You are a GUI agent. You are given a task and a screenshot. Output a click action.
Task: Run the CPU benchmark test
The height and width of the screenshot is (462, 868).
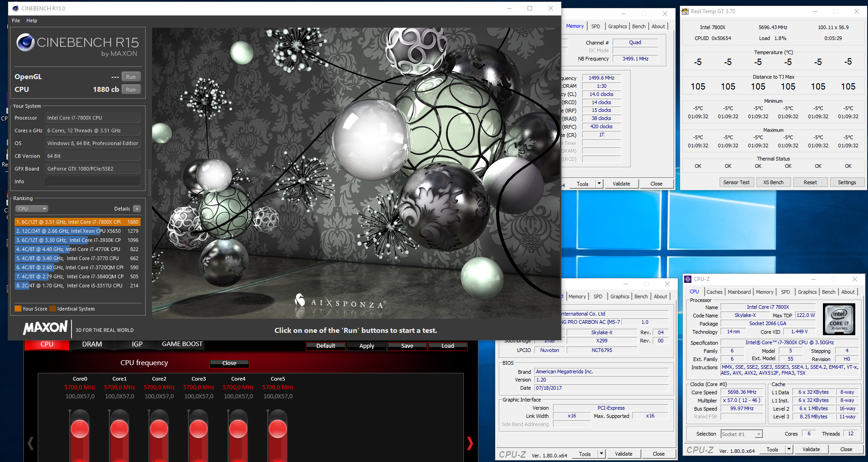(x=131, y=90)
